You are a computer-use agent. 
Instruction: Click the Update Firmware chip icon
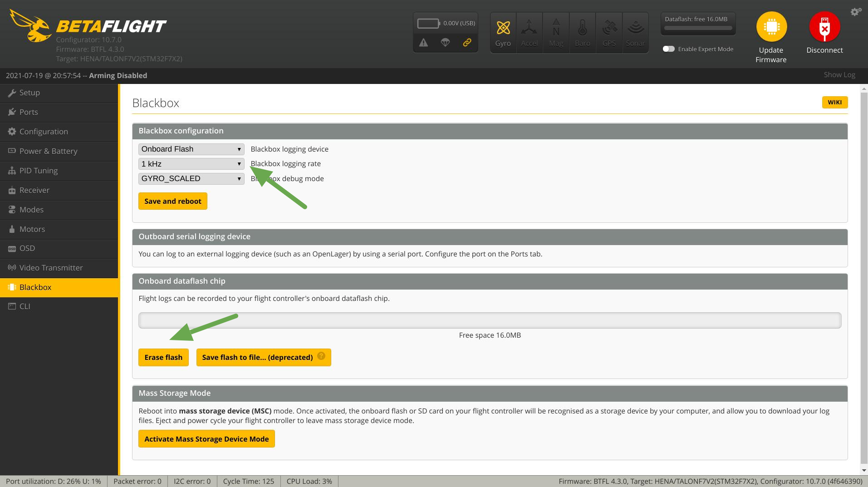(771, 27)
